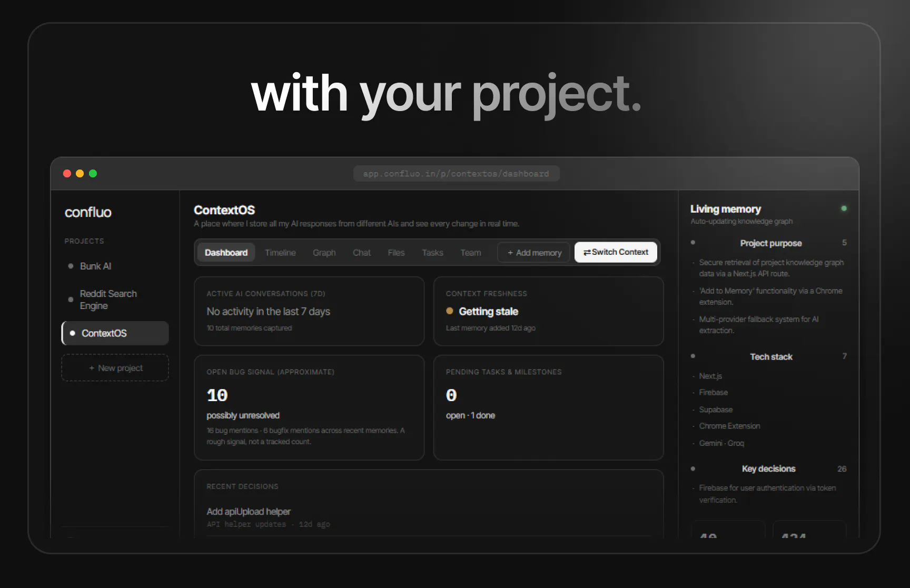Click the Getting stale amber indicator dot

[x=450, y=311]
